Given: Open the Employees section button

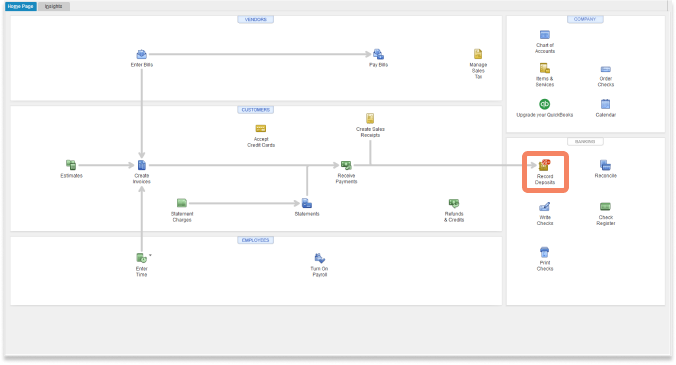Looking at the screenshot, I should point(256,240).
